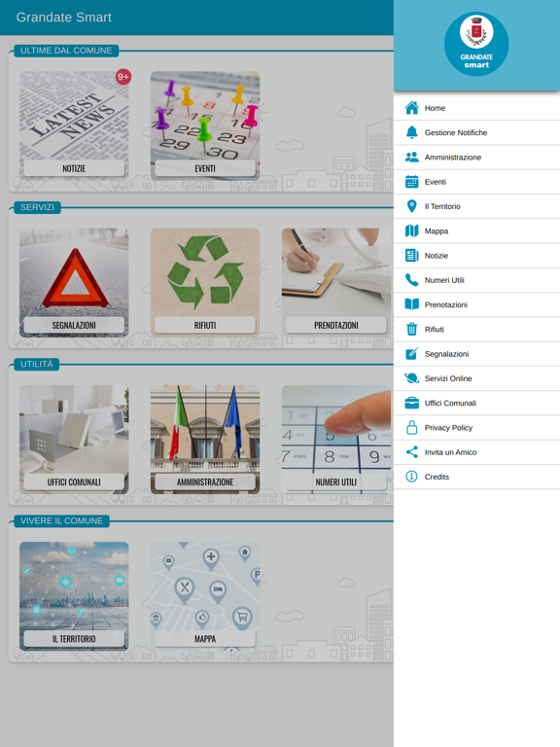560x747 pixels.
Task: Select Il Territorio text in side menu
Action: coord(442,206)
